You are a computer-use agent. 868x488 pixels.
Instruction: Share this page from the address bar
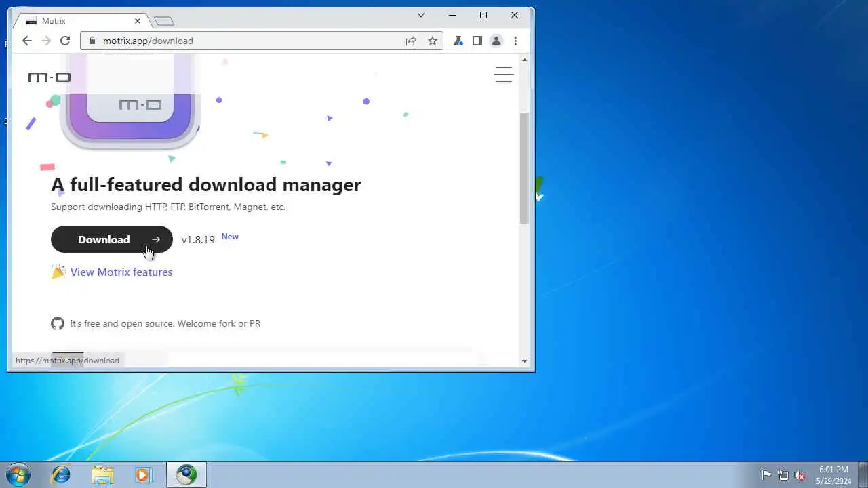click(x=411, y=41)
